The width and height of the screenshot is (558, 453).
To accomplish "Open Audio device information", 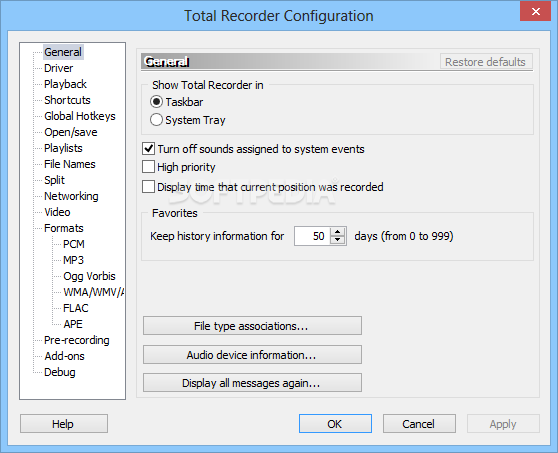I will tap(252, 354).
